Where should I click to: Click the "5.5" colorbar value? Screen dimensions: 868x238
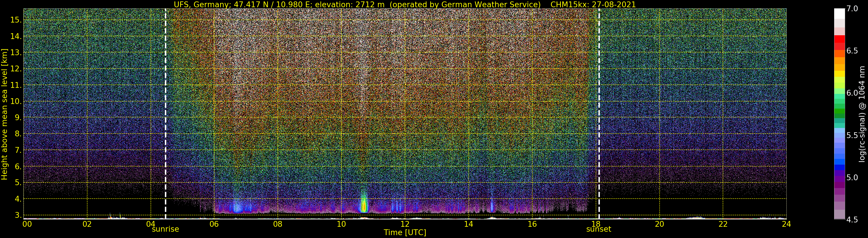pyautogui.click(x=852, y=135)
